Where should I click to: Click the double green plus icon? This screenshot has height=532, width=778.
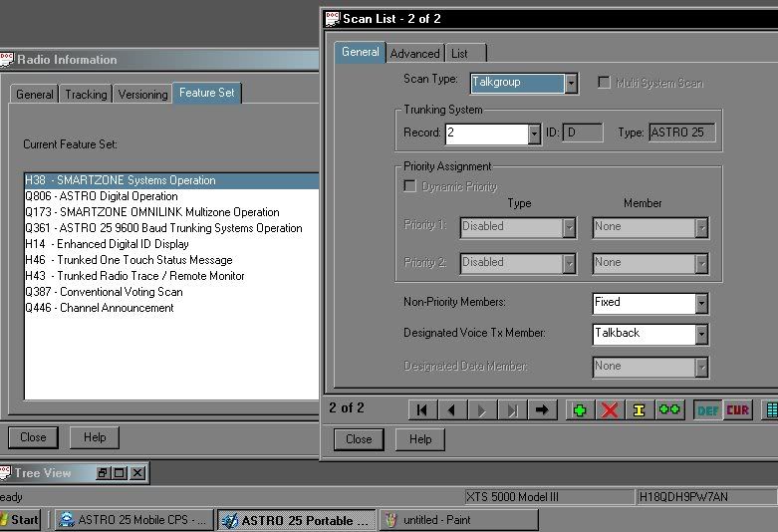(x=669, y=410)
